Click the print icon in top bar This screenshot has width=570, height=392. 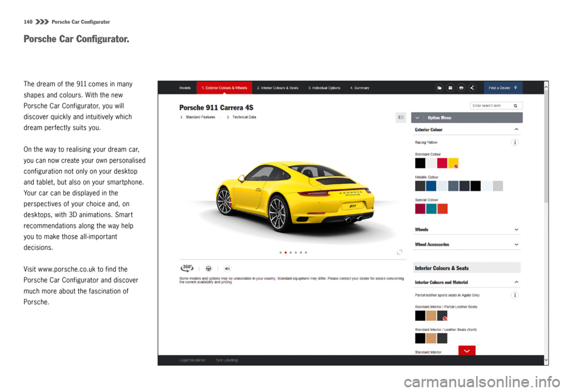[461, 88]
